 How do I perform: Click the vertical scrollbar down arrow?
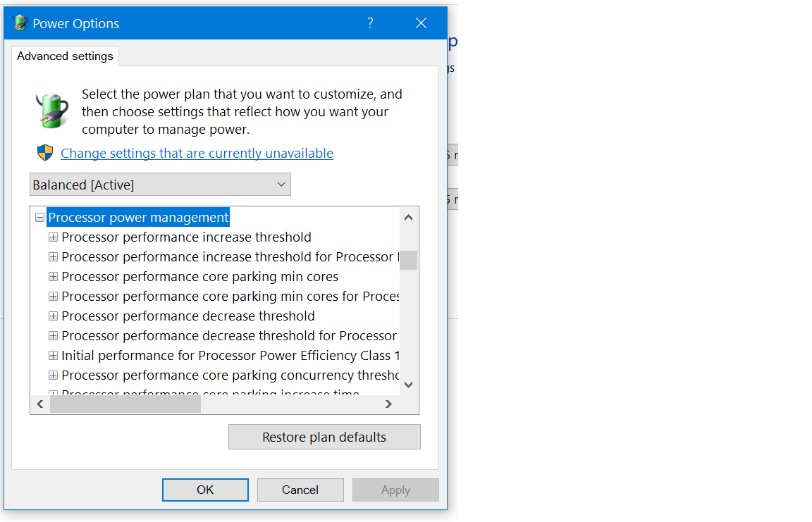pyautogui.click(x=408, y=385)
